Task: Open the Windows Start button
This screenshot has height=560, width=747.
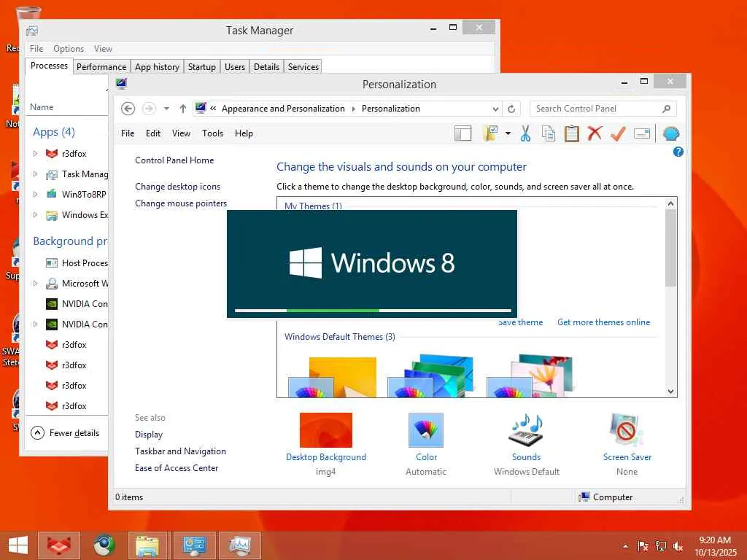Action: coord(18,545)
